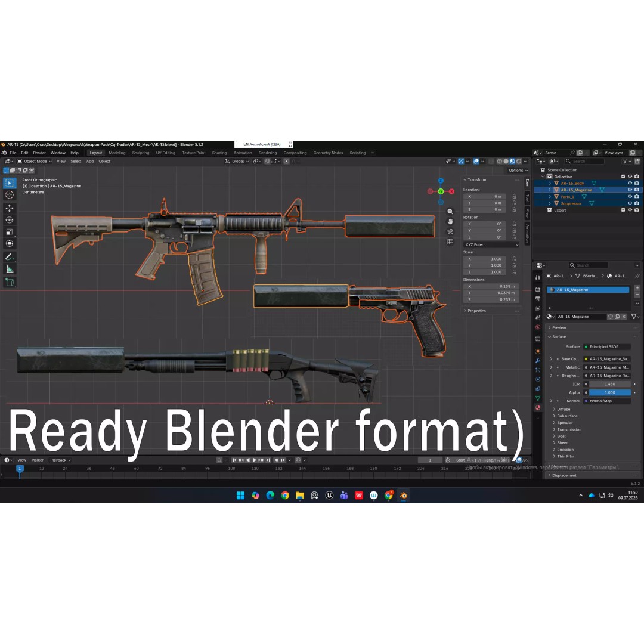Adjust the Alpha value slider
Image resolution: width=644 pixels, height=644 pixels.
pos(610,392)
